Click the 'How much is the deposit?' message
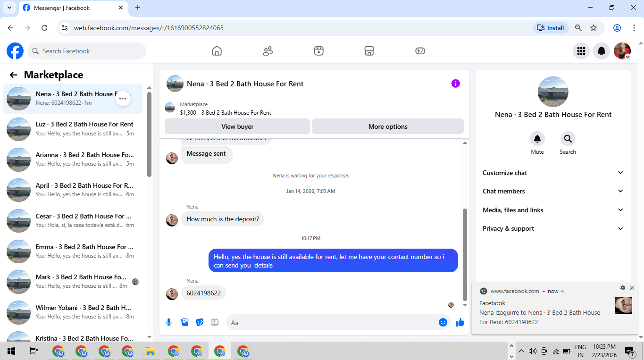The width and height of the screenshot is (644, 360). click(223, 219)
